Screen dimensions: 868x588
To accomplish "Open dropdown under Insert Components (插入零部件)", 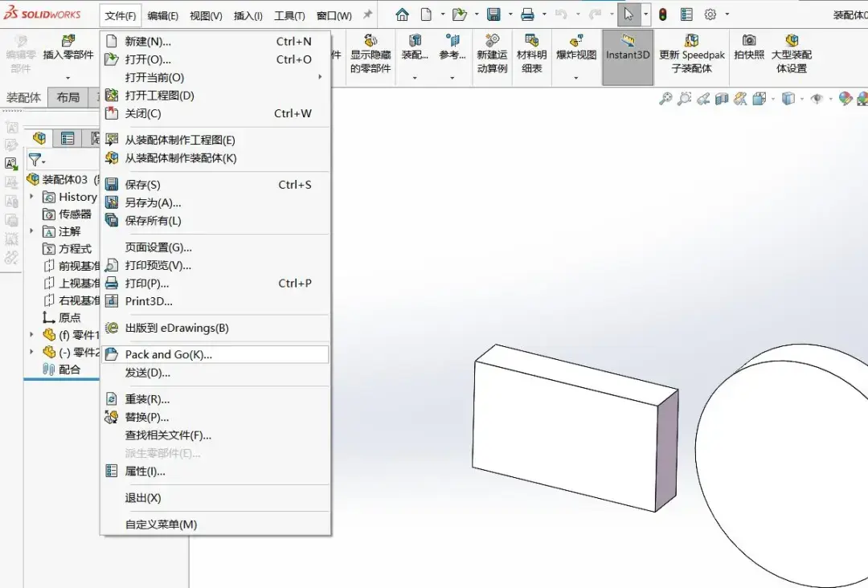I will tap(68, 78).
